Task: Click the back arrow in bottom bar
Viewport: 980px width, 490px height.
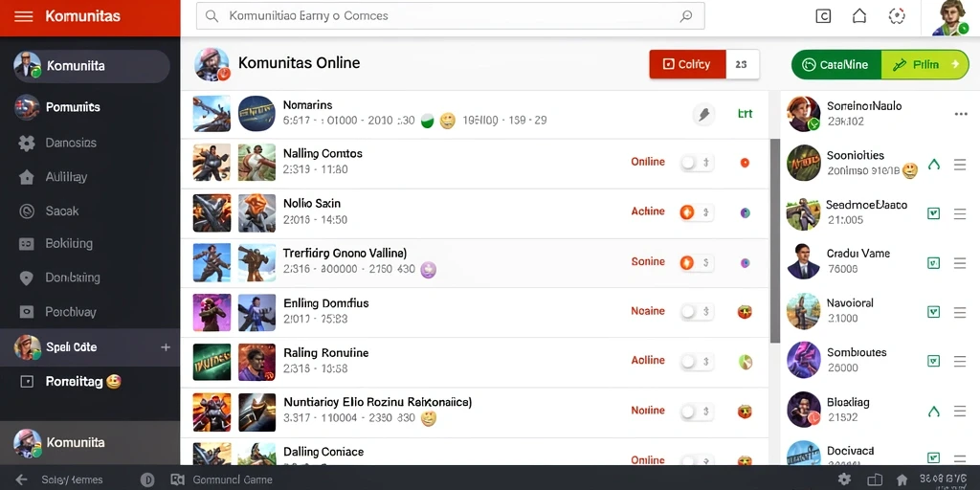Action: [x=21, y=480]
